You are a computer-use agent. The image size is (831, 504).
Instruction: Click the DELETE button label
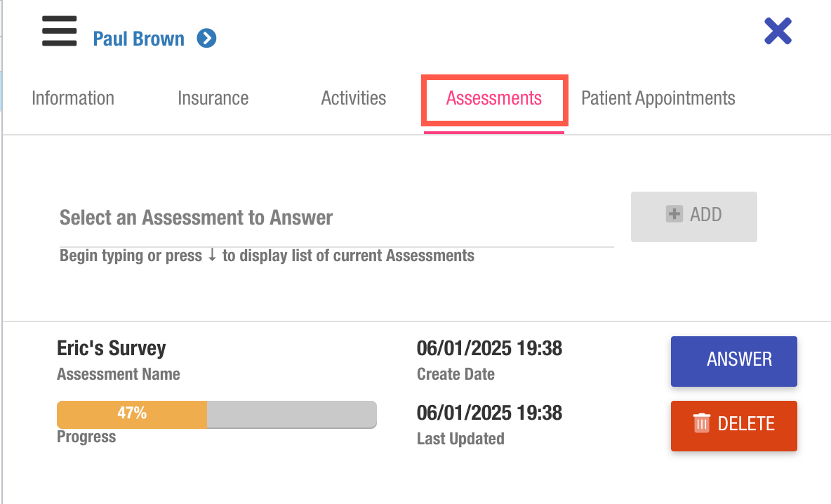tap(745, 424)
